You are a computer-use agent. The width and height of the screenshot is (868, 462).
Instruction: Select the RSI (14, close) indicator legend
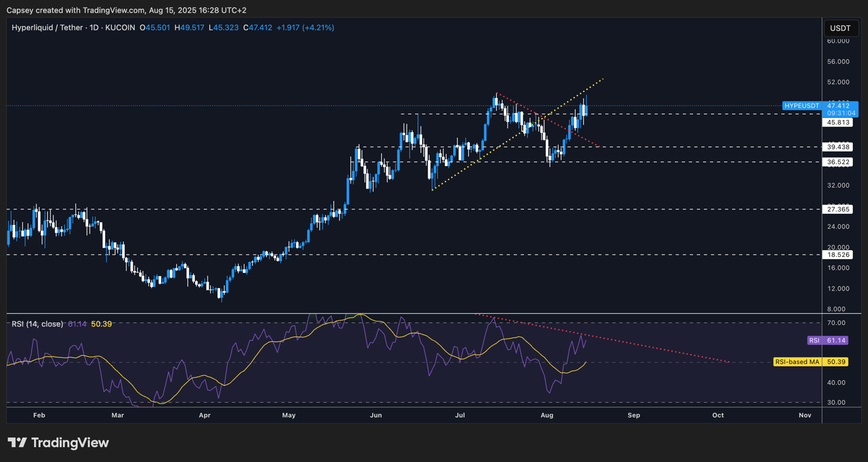[x=36, y=324]
